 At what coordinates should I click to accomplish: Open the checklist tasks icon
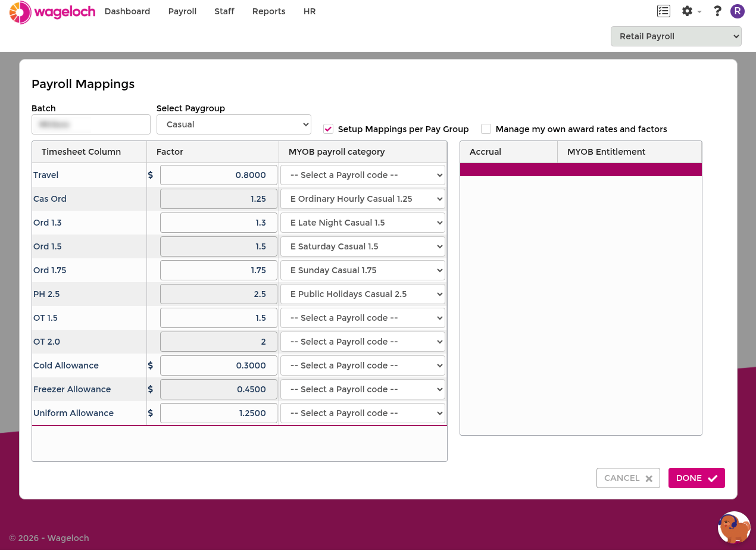click(664, 11)
